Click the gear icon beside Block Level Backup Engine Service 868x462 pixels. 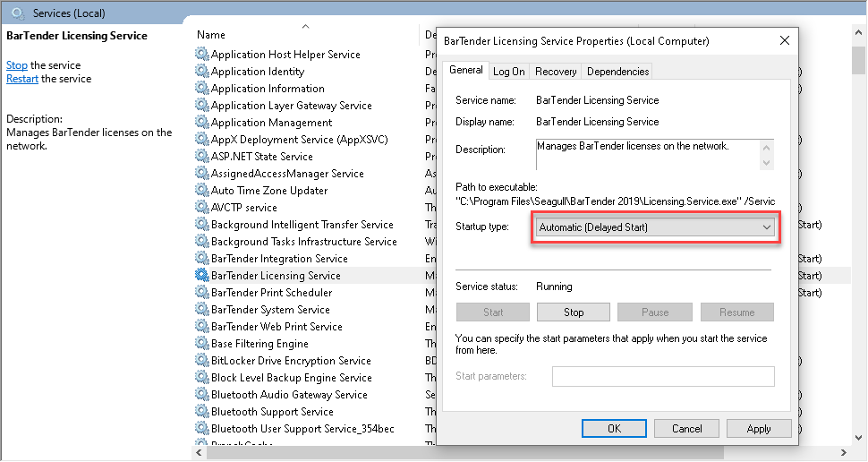[201, 377]
